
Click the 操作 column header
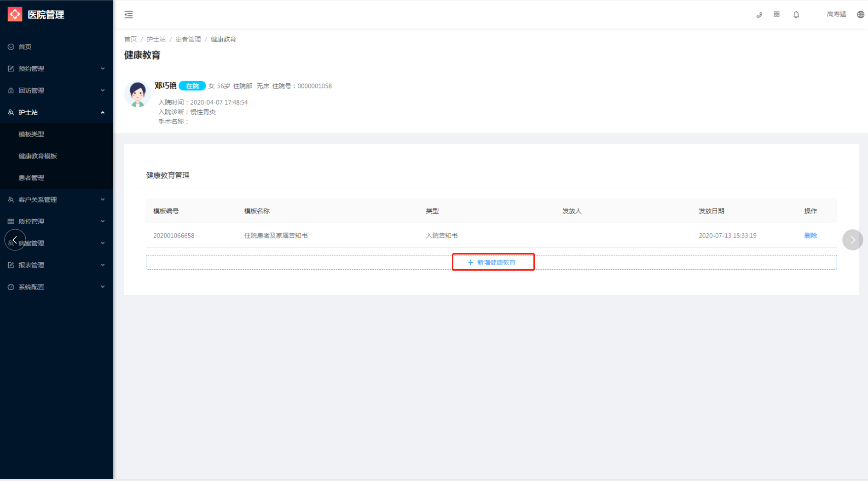(810, 211)
